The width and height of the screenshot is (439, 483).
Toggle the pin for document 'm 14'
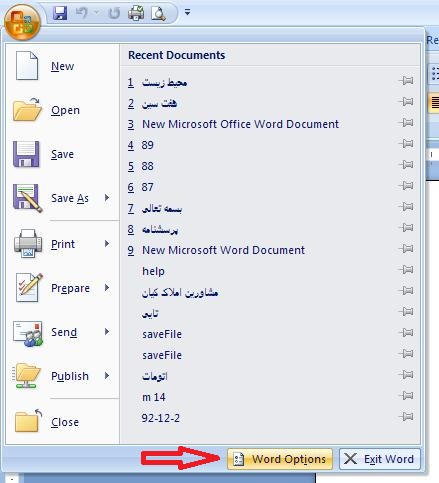406,395
